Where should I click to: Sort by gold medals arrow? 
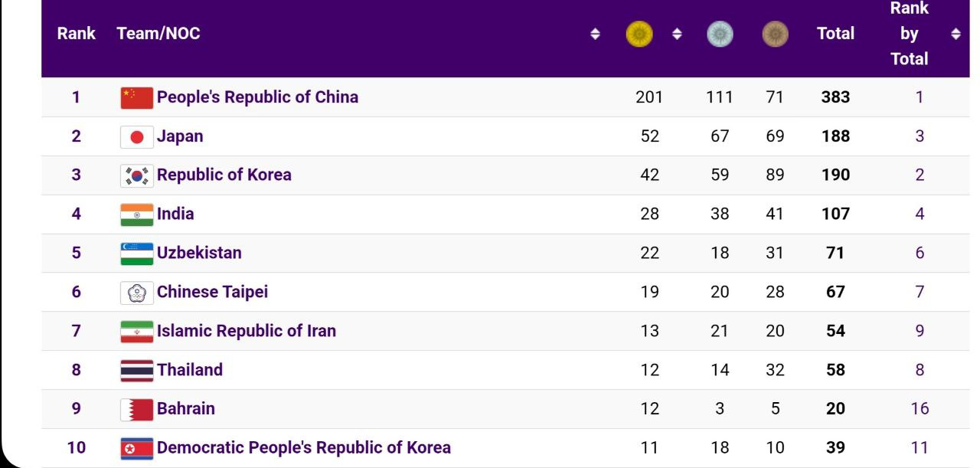[x=676, y=34]
